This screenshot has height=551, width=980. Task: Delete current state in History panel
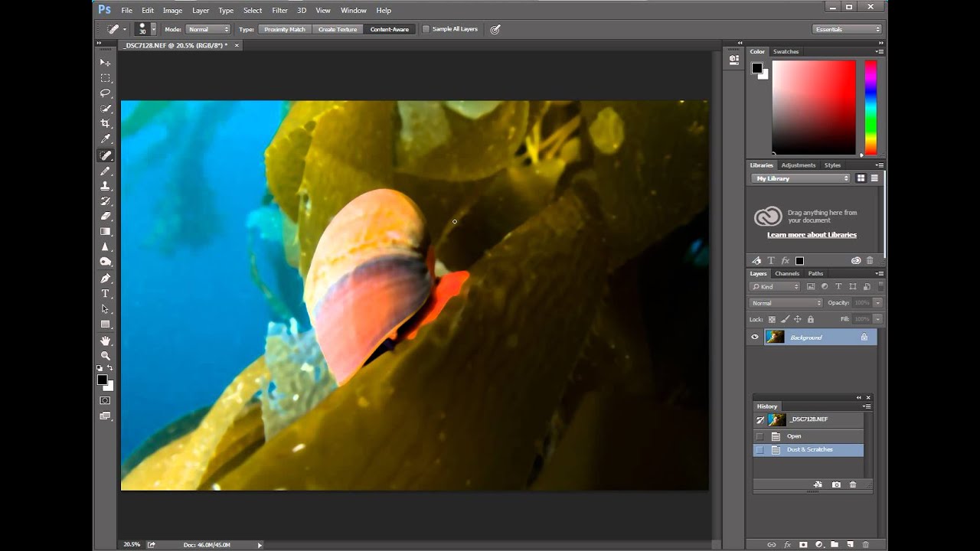853,484
